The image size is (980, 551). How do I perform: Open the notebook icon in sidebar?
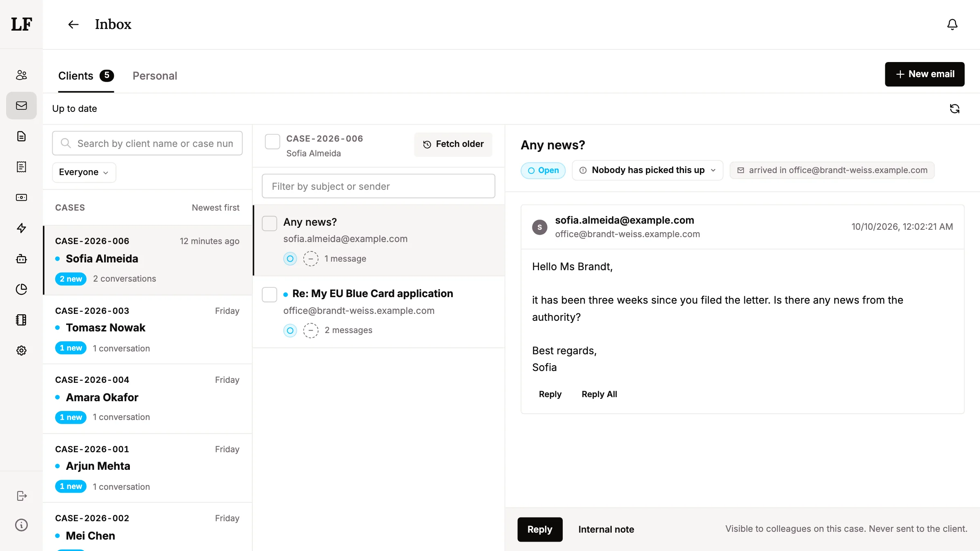click(x=21, y=320)
